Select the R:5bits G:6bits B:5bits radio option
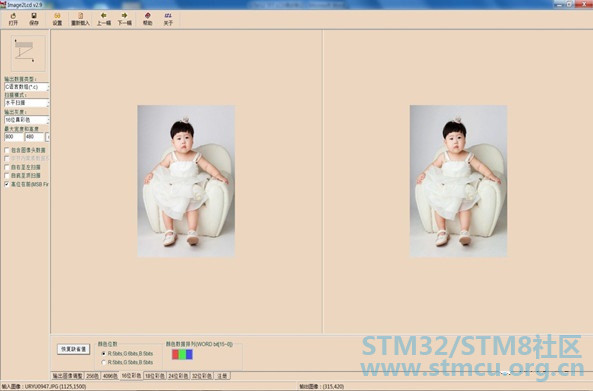 click(x=104, y=354)
